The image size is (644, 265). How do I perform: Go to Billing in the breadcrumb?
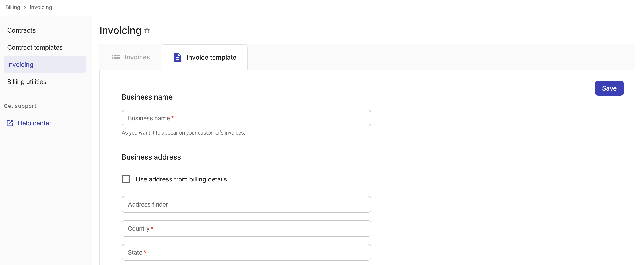(x=13, y=7)
